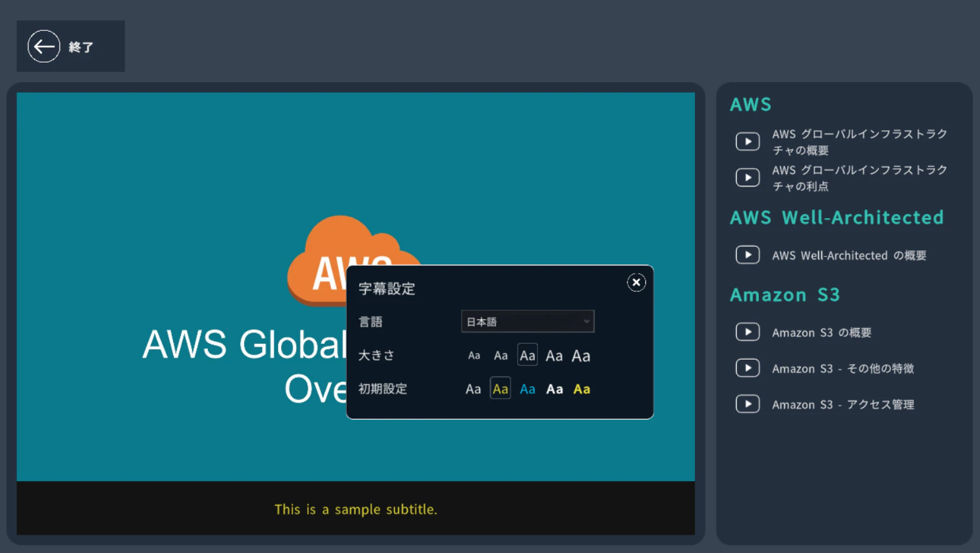Select the medium subtitle size Aa
Screen dimensions: 980x553
click(x=528, y=355)
